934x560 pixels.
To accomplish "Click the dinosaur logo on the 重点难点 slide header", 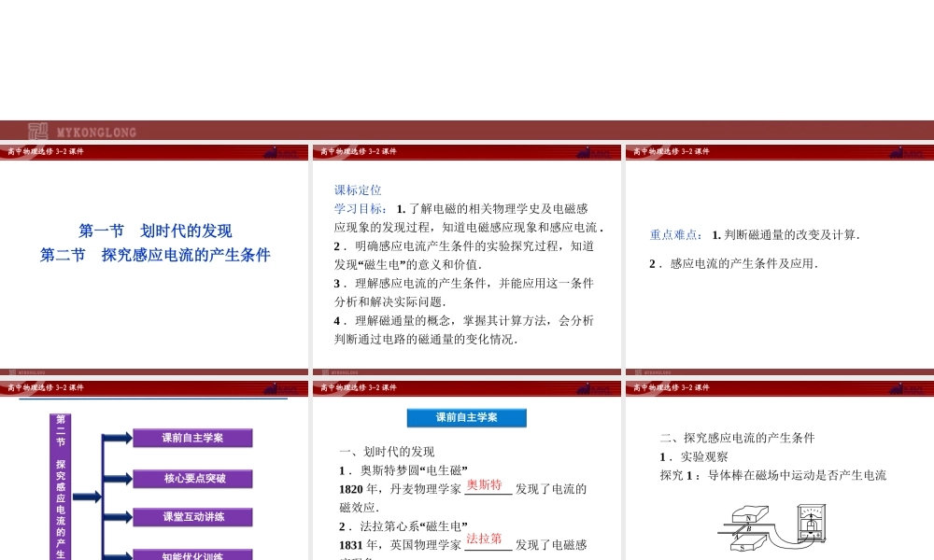I will 907,151.
